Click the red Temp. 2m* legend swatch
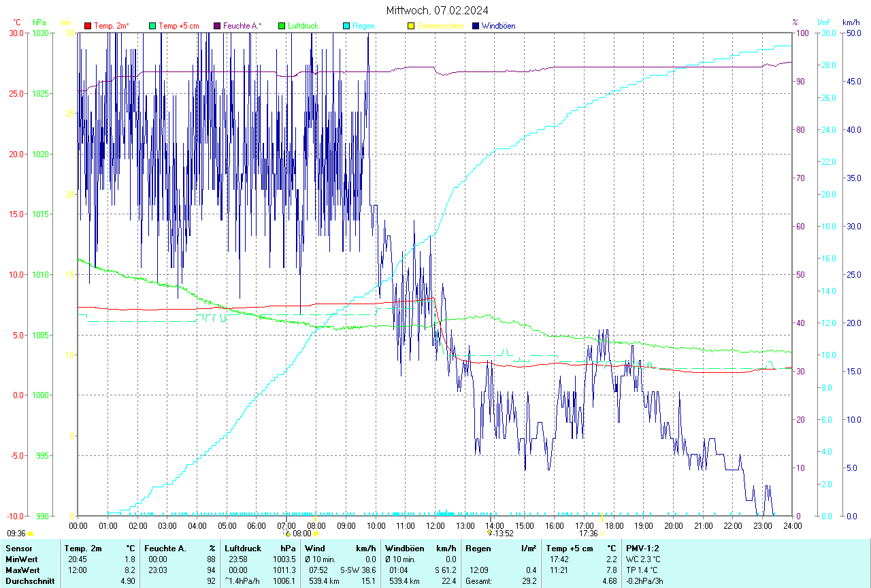The width and height of the screenshot is (871, 588). (x=88, y=26)
